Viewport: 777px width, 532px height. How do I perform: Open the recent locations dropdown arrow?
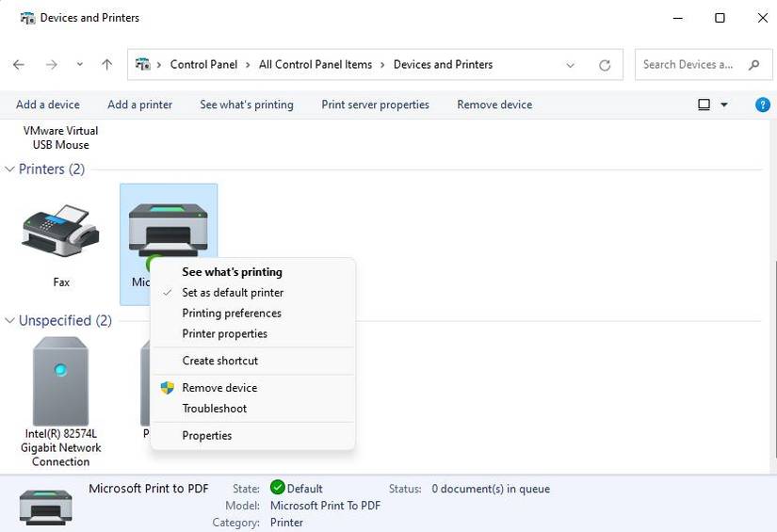[x=80, y=64]
